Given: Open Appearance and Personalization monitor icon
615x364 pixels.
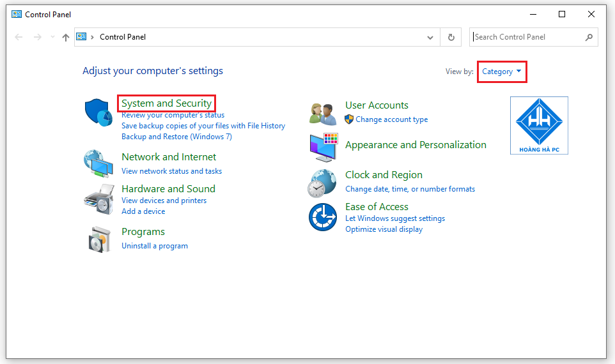Looking at the screenshot, I should (x=323, y=148).
